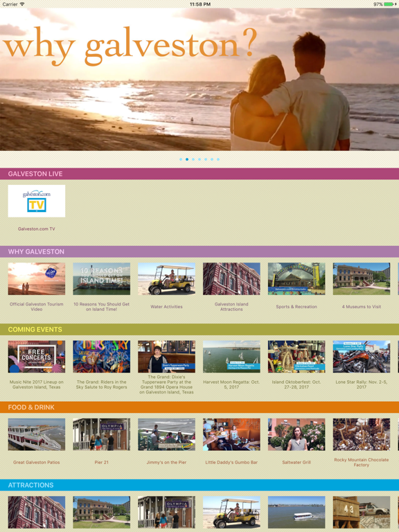399x532 pixels.
Task: Open the mansion thumbnail in Attractions row
Action: [101, 513]
